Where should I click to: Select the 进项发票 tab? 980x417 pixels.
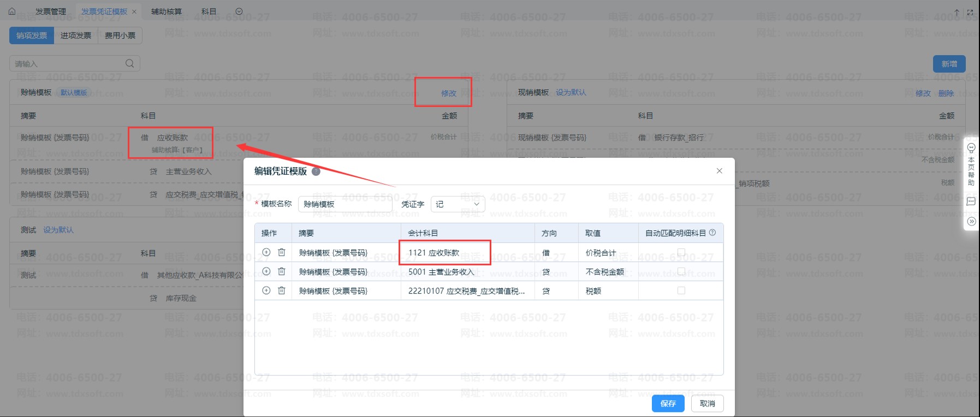(76, 35)
